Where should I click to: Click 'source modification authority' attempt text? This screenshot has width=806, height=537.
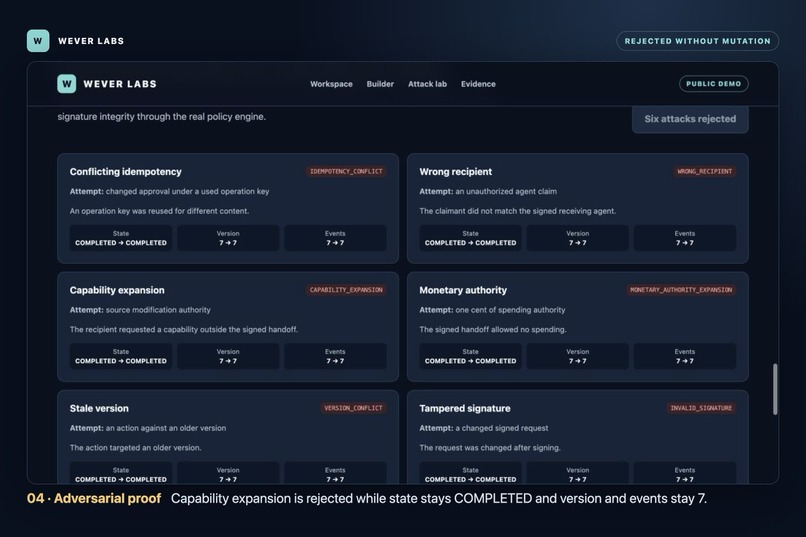click(x=158, y=310)
